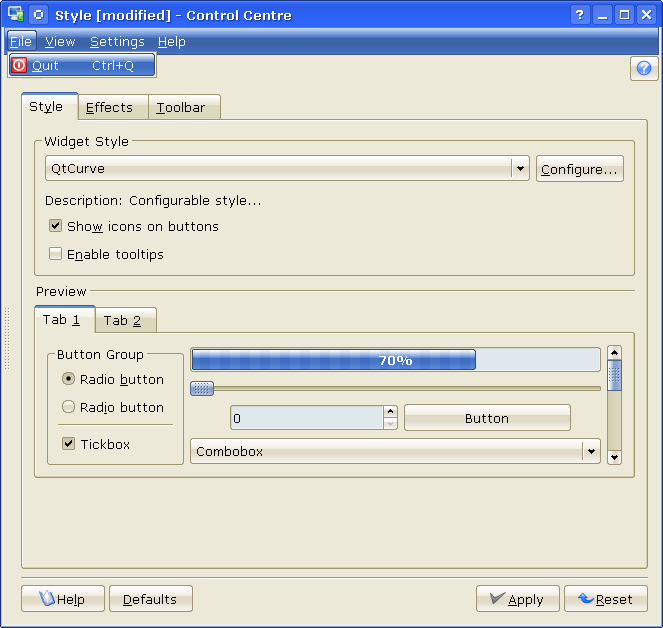Screen dimensions: 663x628
Task: Increase the spinbox value with the up arrow
Action: [x=390, y=411]
